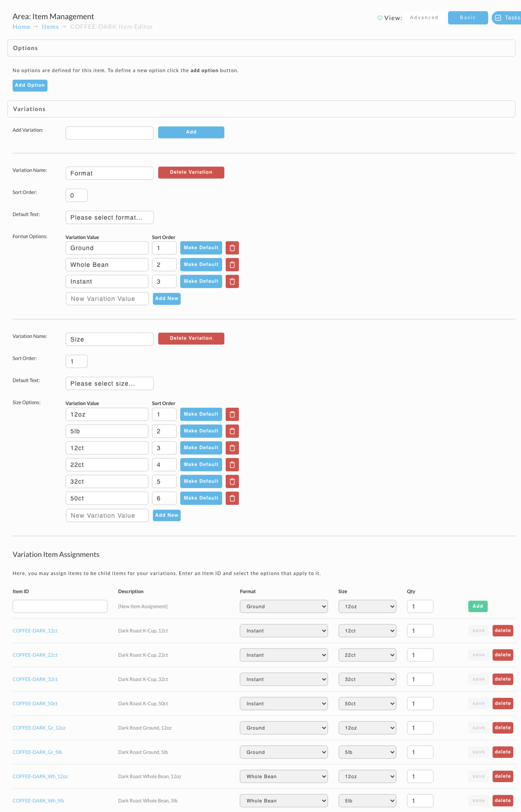Make 22ct the default size

[x=201, y=465]
